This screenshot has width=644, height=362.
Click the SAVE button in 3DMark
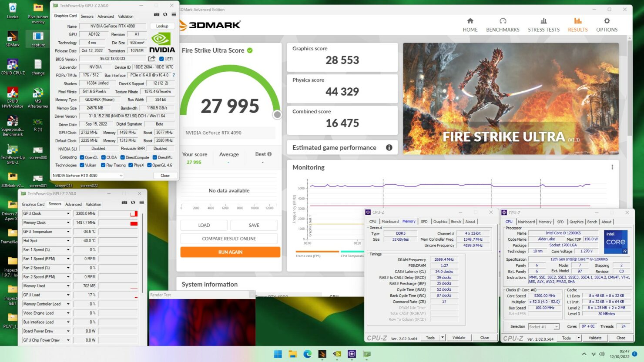point(254,225)
